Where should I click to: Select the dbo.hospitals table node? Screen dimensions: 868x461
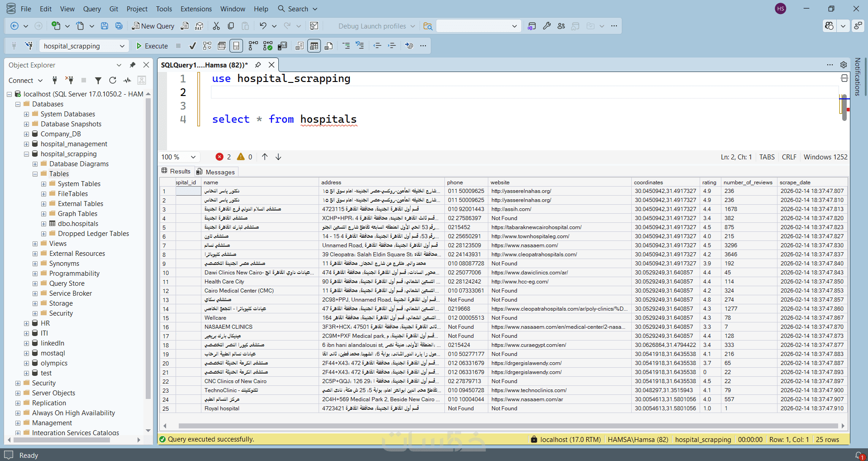pos(78,224)
